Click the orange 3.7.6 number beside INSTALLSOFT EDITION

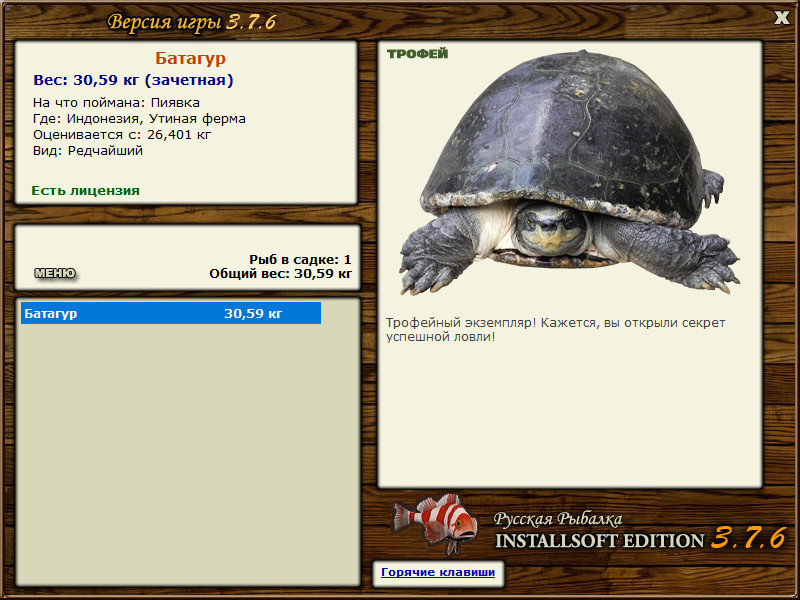click(748, 538)
